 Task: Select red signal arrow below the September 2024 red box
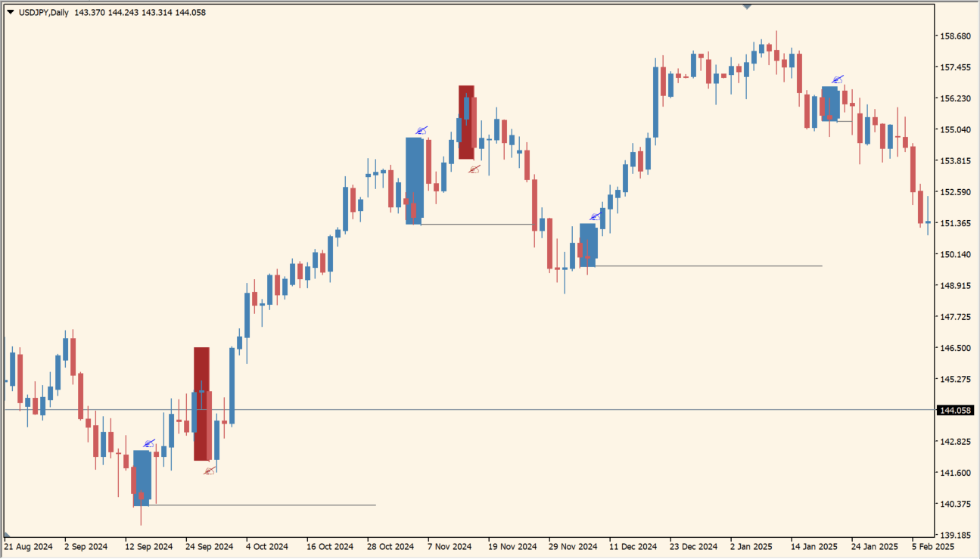coord(209,470)
